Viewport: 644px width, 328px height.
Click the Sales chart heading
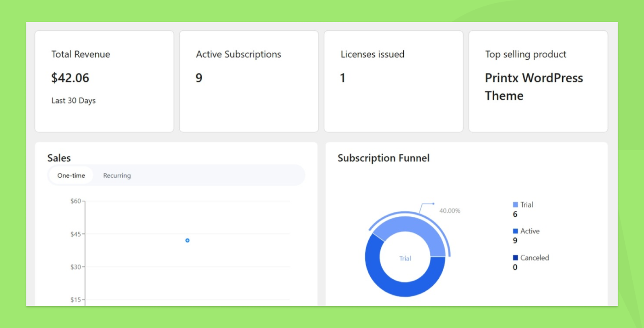[59, 158]
